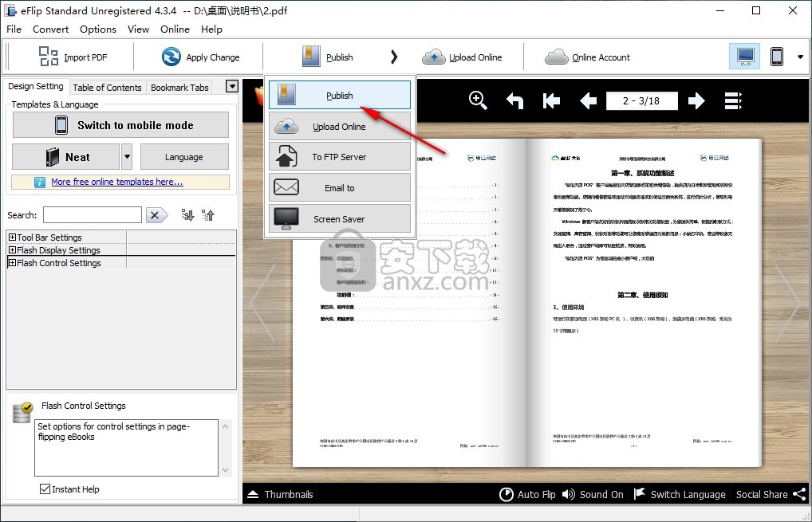The height and width of the screenshot is (522, 812).
Task: Click the Publish toolbar button
Action: pyautogui.click(x=327, y=57)
